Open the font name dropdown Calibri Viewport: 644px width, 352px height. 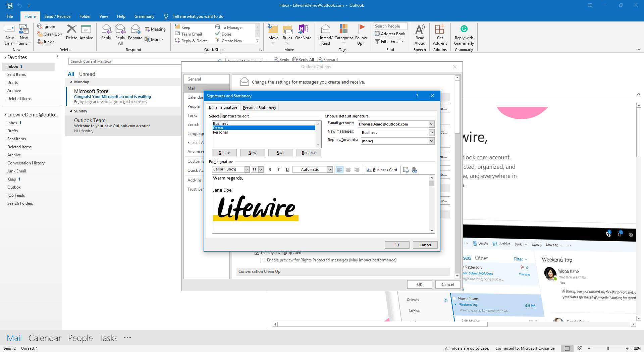pyautogui.click(x=247, y=169)
